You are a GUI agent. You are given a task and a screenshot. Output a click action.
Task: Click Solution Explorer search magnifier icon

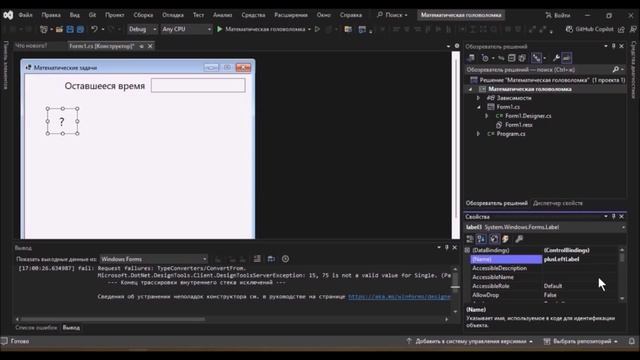(x=616, y=70)
